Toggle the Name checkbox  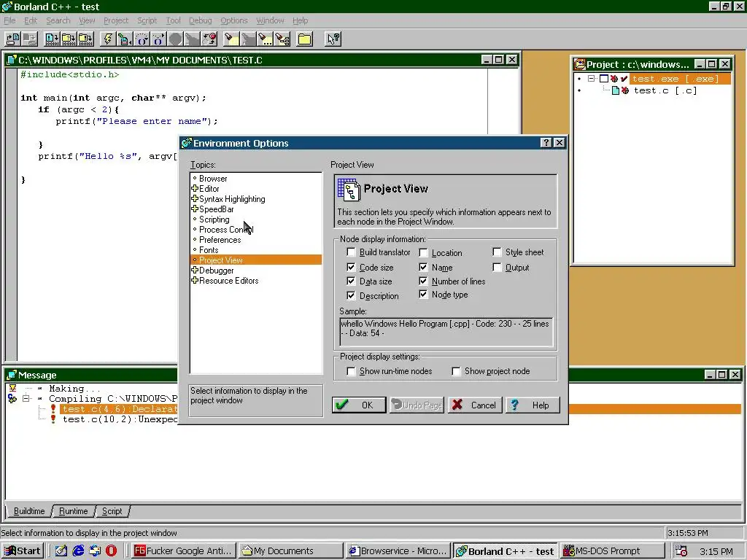424,267
